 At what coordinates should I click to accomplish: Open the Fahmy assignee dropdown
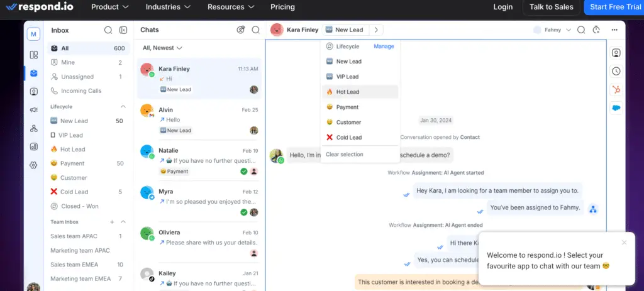(x=552, y=30)
